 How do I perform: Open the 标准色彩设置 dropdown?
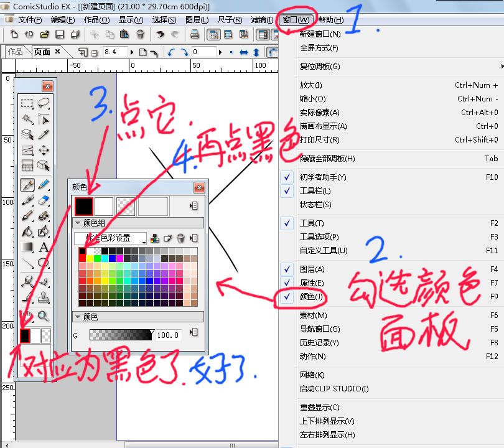click(x=110, y=238)
